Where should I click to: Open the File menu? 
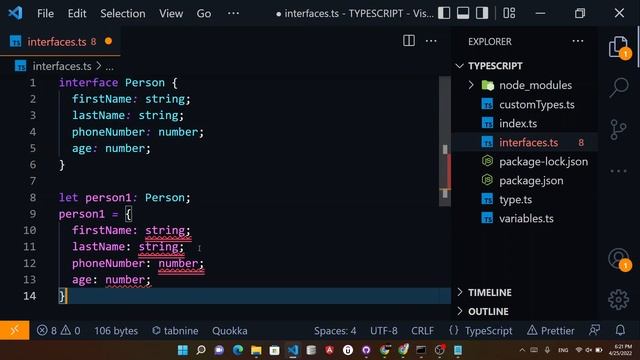45,13
